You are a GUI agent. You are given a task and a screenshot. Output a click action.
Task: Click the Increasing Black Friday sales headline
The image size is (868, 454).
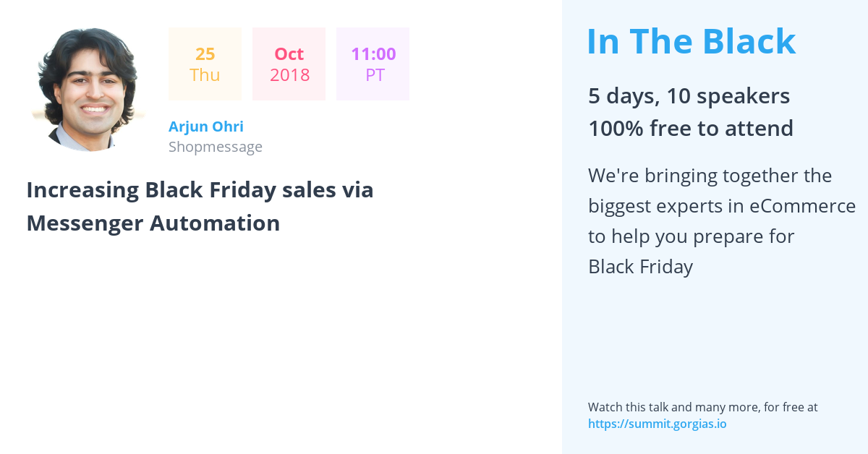(x=200, y=190)
